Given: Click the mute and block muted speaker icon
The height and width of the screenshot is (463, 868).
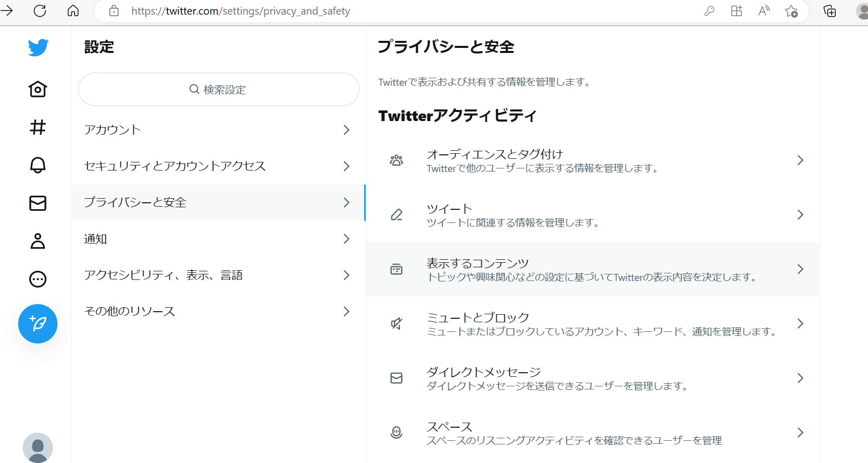Looking at the screenshot, I should pyautogui.click(x=396, y=323).
